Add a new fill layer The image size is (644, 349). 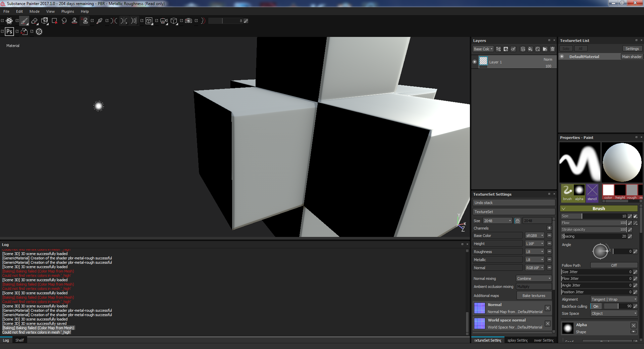click(530, 49)
